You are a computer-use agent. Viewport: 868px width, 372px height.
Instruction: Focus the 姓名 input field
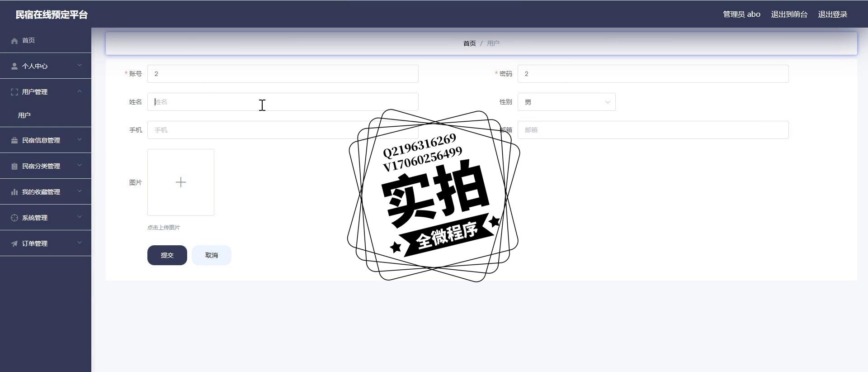pyautogui.click(x=283, y=102)
